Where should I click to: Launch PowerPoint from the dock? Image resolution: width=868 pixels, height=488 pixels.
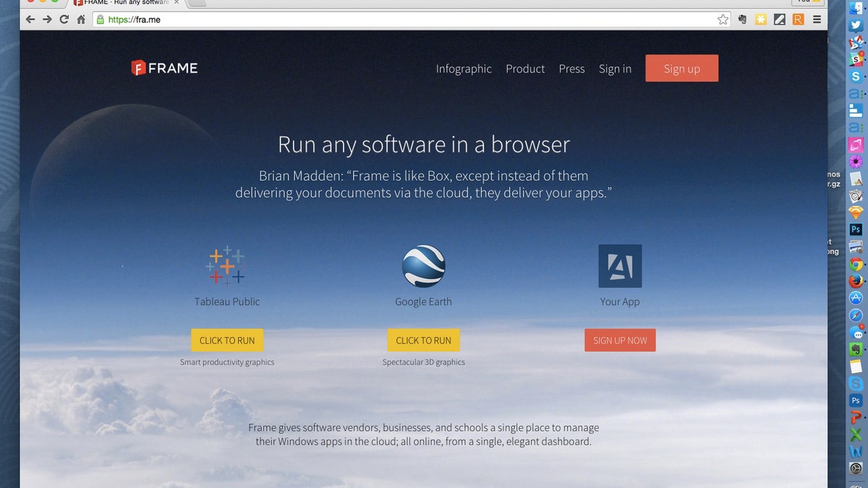pos(856,417)
